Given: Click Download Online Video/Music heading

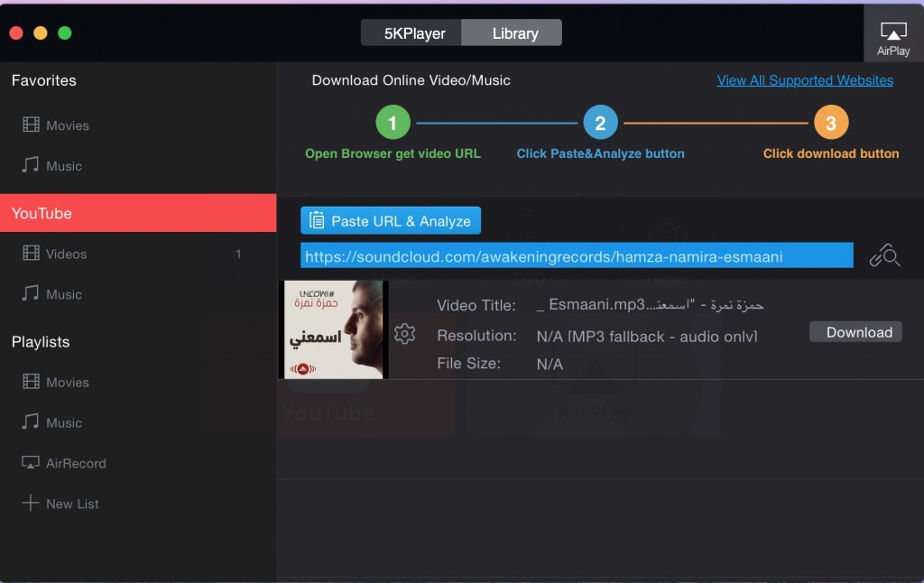Looking at the screenshot, I should 411,80.
